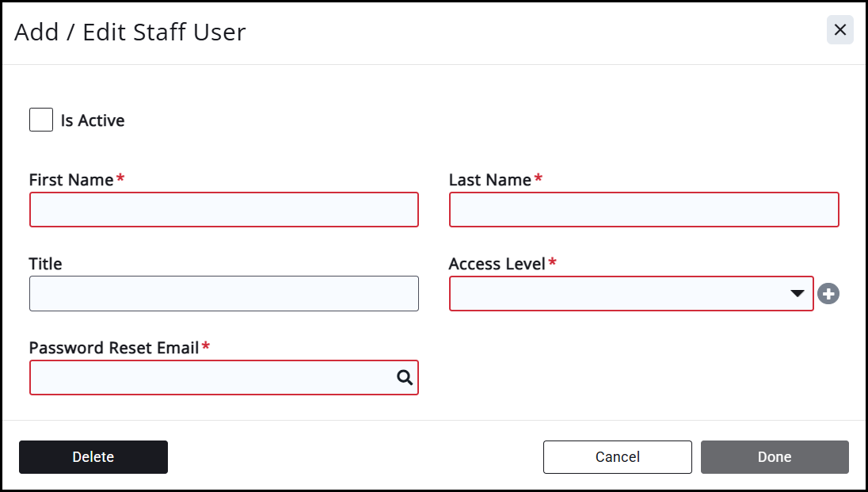
Task: Close the Add / Edit Staff User dialog
Action: pos(840,30)
